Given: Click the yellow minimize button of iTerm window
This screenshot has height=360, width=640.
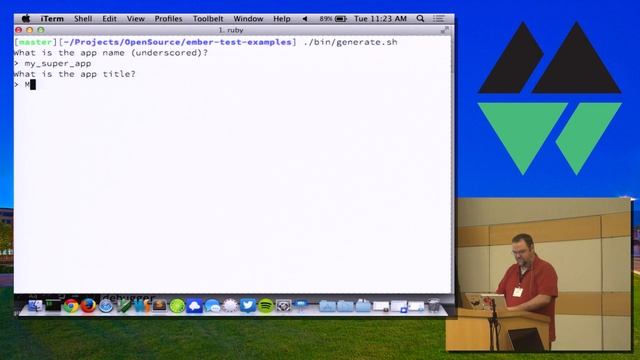Looking at the screenshot, I should (29, 30).
